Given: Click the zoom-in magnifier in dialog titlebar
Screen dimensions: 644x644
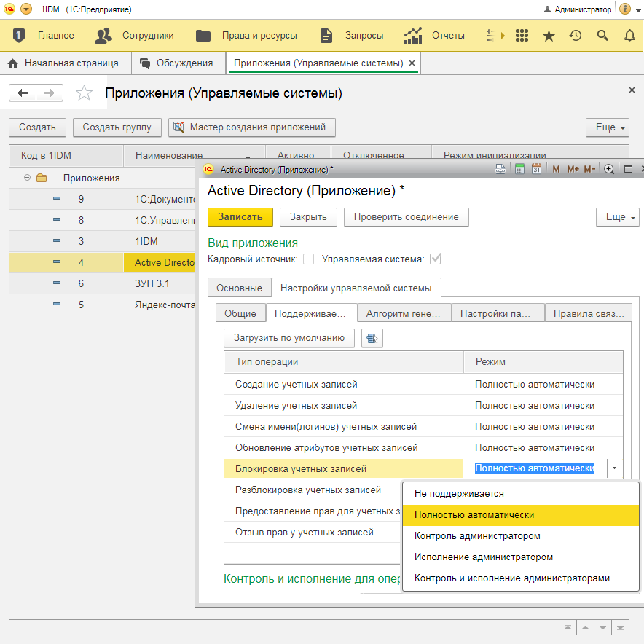Looking at the screenshot, I should [610, 169].
